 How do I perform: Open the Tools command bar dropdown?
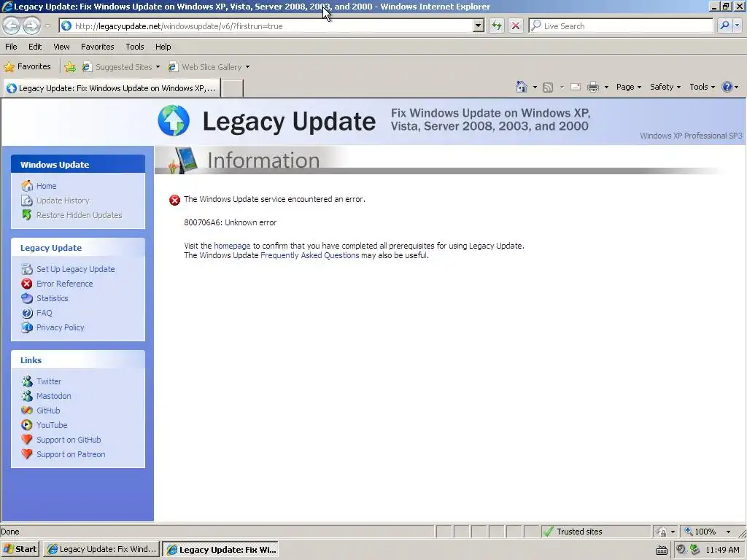click(x=703, y=87)
